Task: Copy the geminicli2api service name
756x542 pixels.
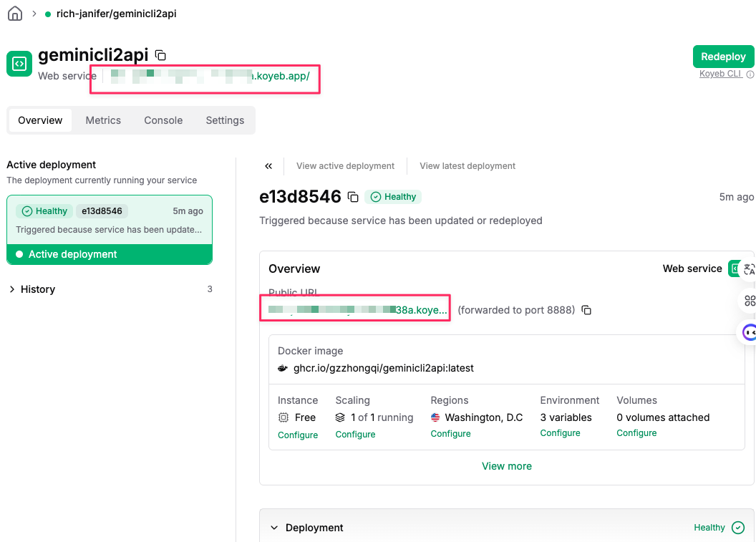Action: (161, 55)
